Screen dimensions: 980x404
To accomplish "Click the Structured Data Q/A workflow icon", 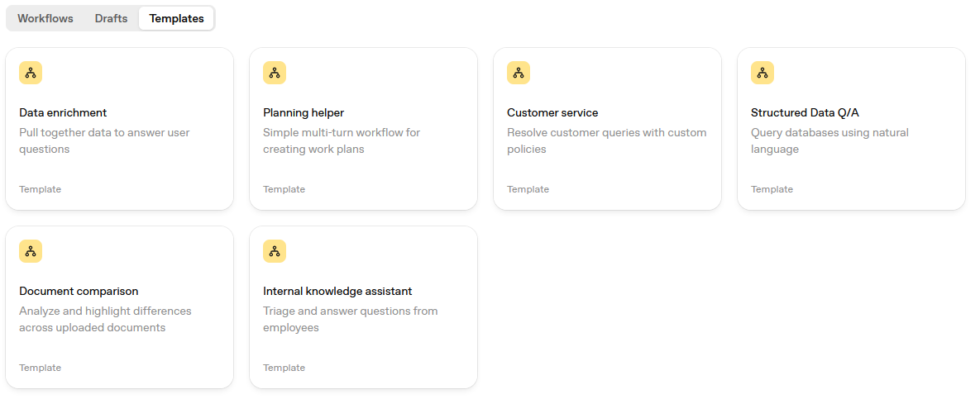I will click(x=762, y=73).
